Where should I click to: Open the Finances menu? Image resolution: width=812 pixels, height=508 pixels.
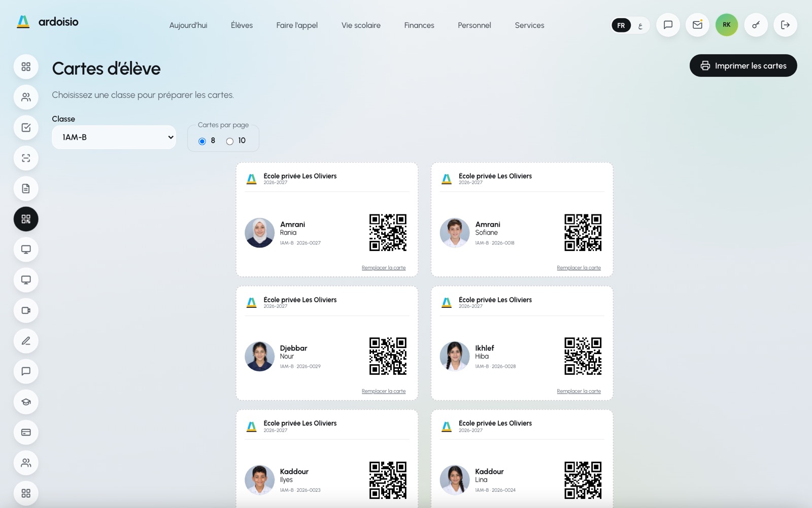click(419, 25)
